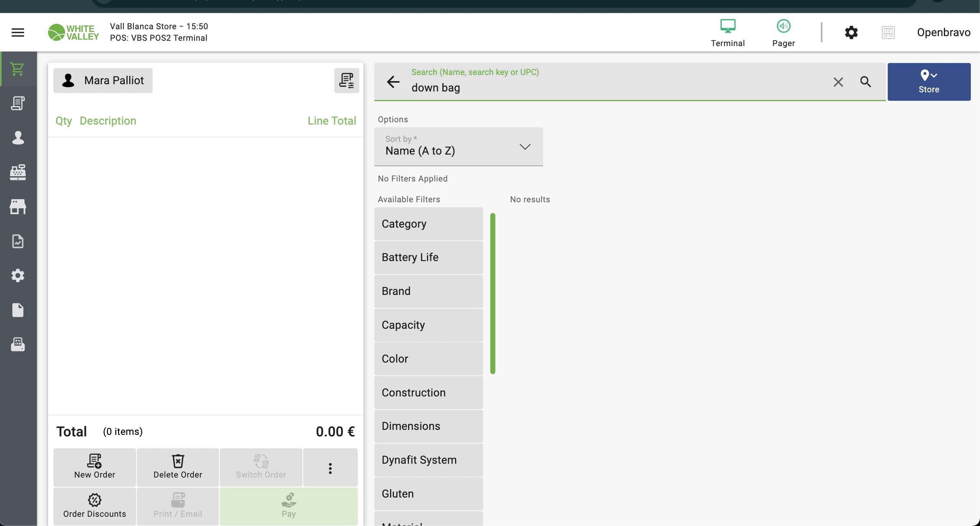This screenshot has width=980, height=526.
Task: Click the Delete Order button
Action: [178, 467]
